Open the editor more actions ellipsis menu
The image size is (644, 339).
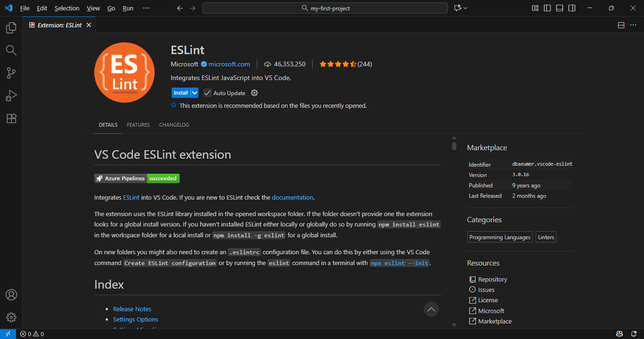click(x=633, y=25)
